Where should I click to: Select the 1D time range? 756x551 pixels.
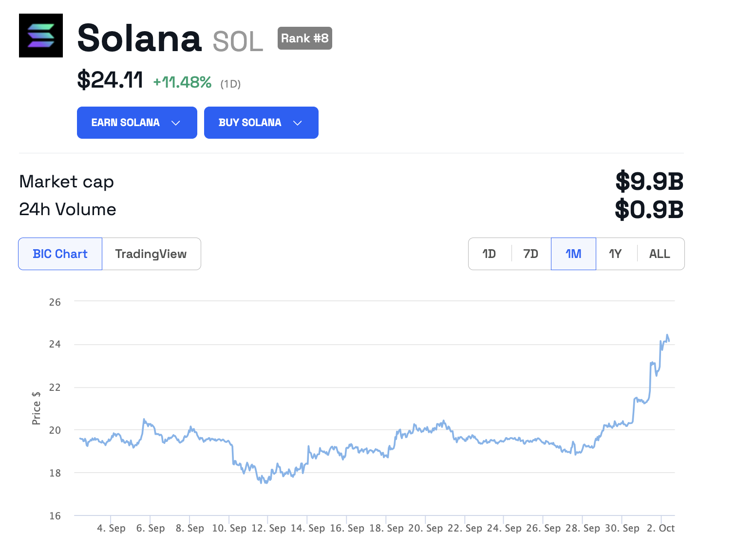489,254
